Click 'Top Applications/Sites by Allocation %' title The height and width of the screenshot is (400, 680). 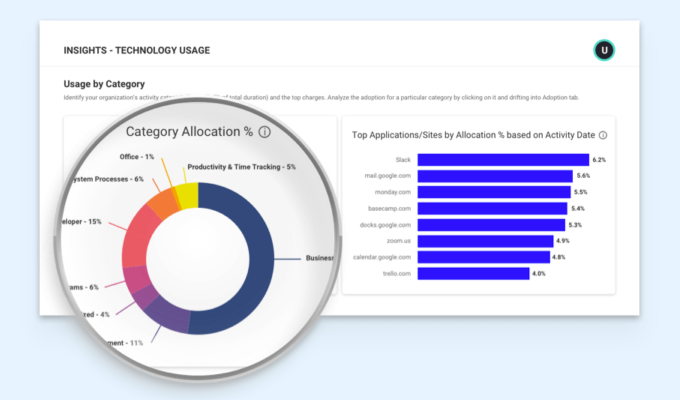[474, 135]
